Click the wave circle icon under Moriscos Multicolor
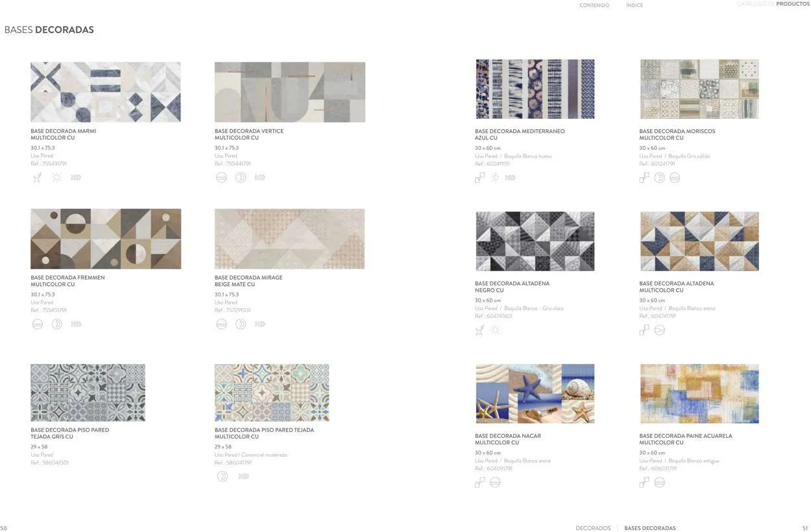The width and height of the screenshot is (811, 532). pos(675,178)
